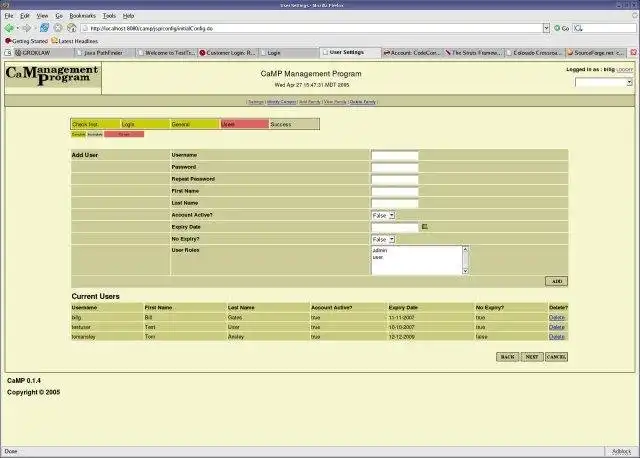Delete the billg user row
The image size is (640, 458).
click(557, 318)
